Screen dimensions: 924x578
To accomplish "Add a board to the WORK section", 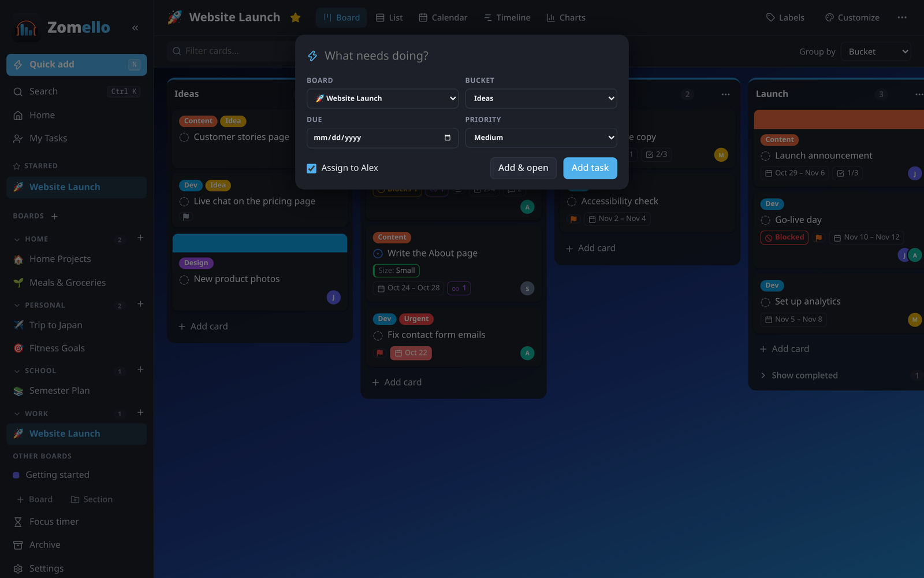I will click(x=140, y=412).
